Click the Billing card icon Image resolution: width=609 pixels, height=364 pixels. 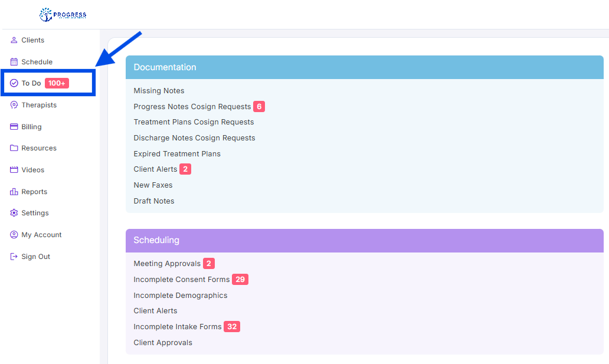pos(14,127)
